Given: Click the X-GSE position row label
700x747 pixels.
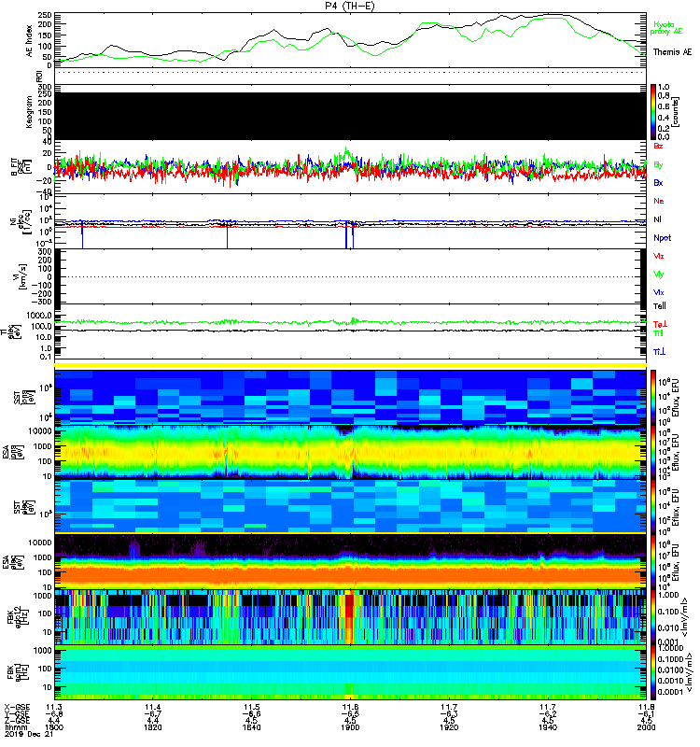Looking at the screenshot, I should point(17,708).
